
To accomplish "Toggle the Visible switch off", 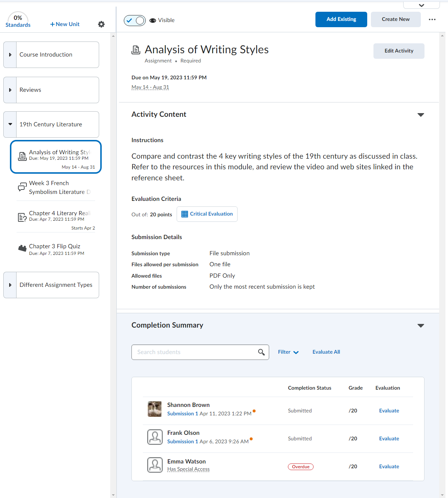I will point(135,21).
